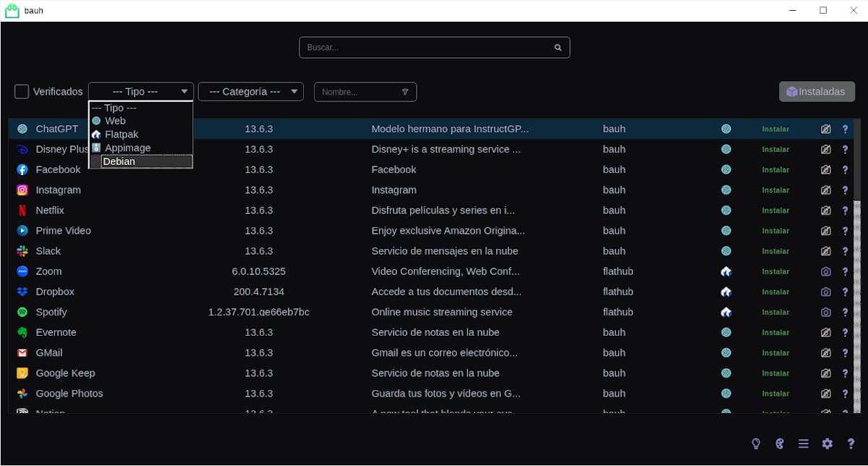The height and width of the screenshot is (466, 868).
Task: Open info help for the Dropbox row
Action: pos(845,292)
